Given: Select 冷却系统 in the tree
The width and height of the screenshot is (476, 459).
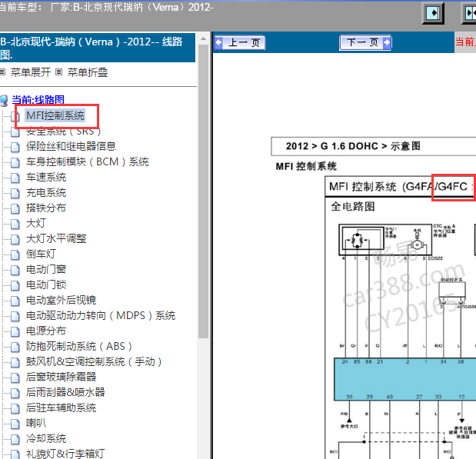Looking at the screenshot, I should [x=46, y=438].
